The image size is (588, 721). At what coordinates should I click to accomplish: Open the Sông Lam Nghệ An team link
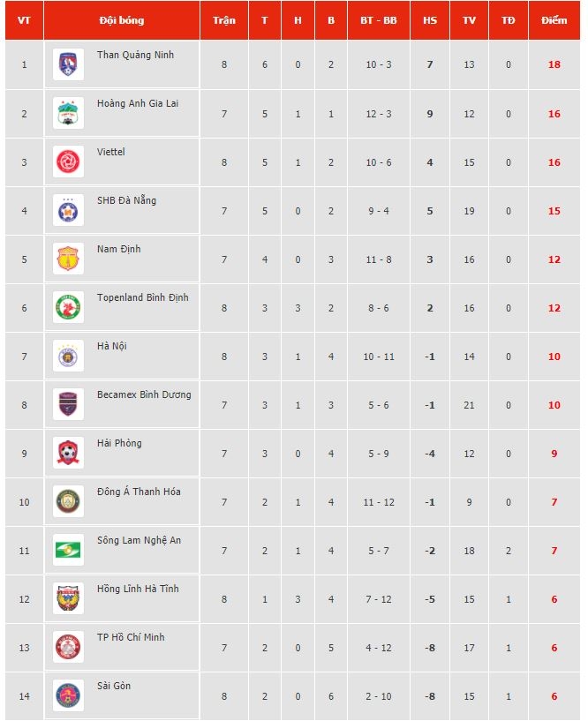139,540
